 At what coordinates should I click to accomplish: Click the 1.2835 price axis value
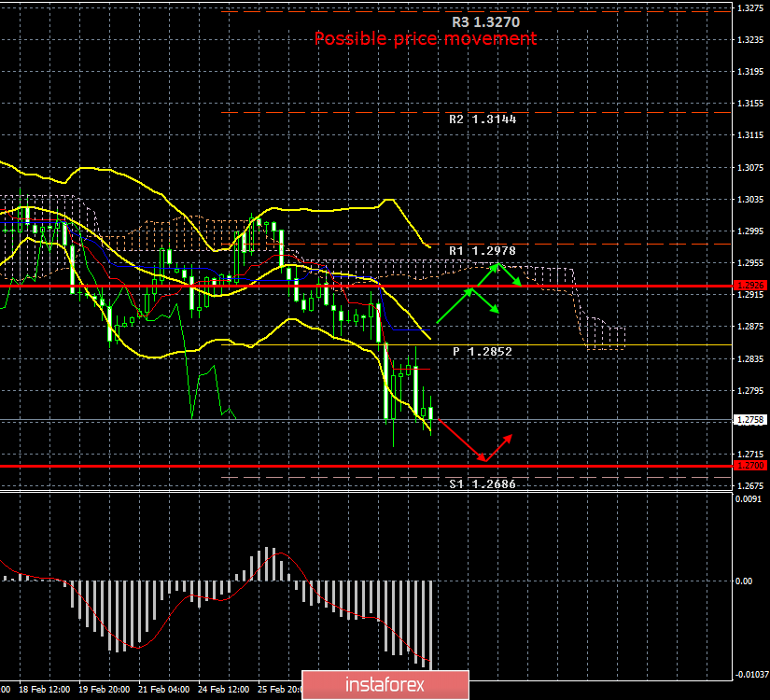tap(750, 359)
